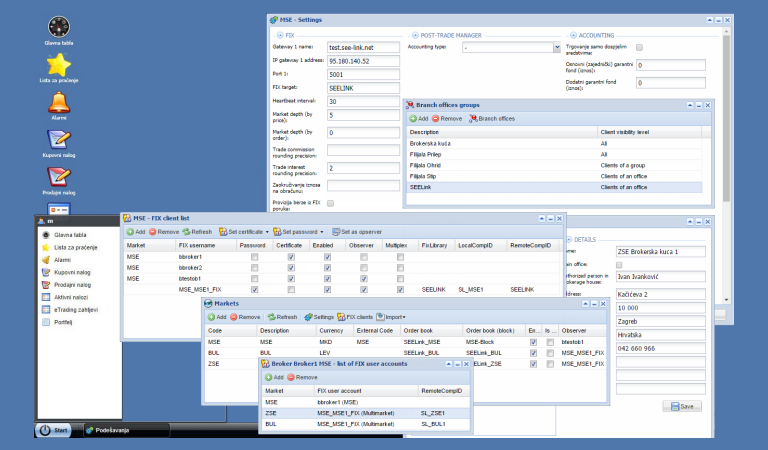Click FIX username column header
Viewport: 768px width, 450px height.
(x=206, y=245)
